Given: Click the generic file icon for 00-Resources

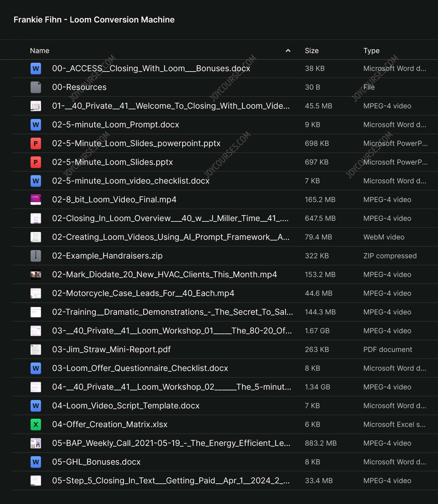Looking at the screenshot, I should (36, 87).
